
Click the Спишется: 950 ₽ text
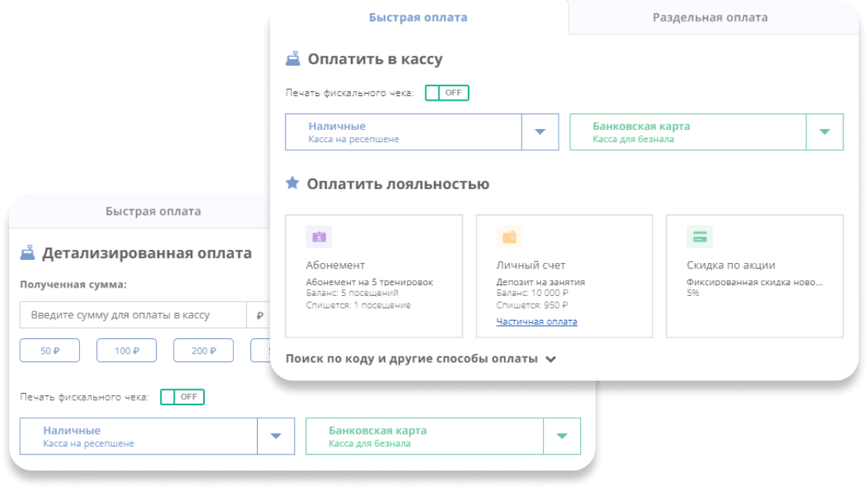[x=532, y=304]
